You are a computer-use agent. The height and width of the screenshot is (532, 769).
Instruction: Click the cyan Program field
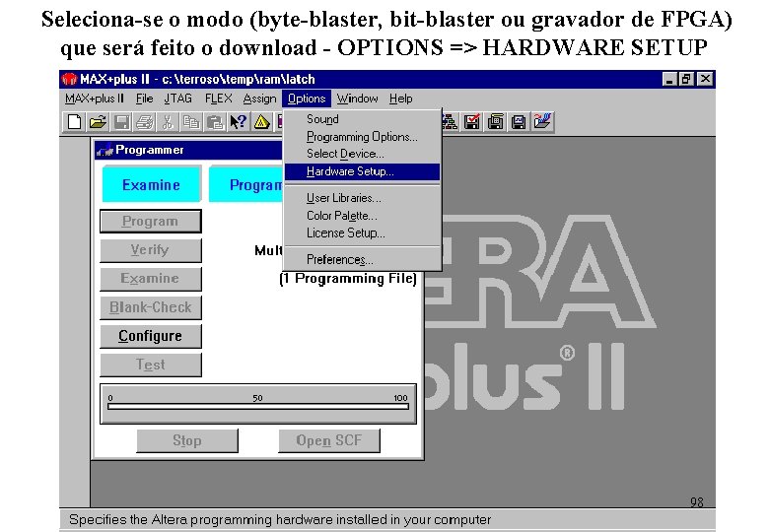coord(245,184)
